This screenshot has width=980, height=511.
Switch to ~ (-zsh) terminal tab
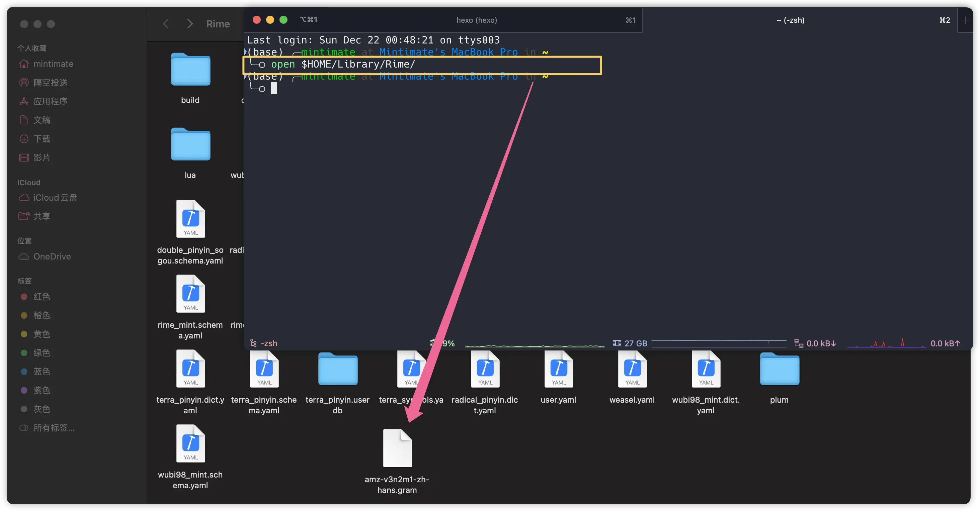[791, 20]
